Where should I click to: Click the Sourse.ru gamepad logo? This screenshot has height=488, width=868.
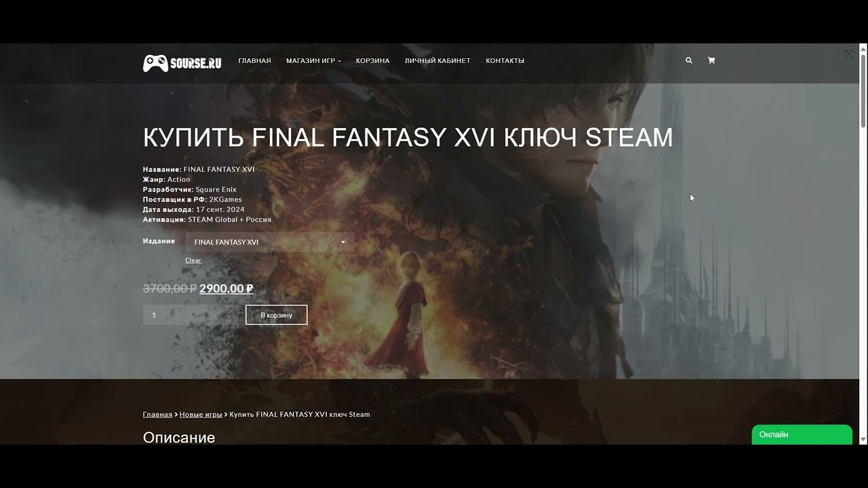(x=182, y=62)
